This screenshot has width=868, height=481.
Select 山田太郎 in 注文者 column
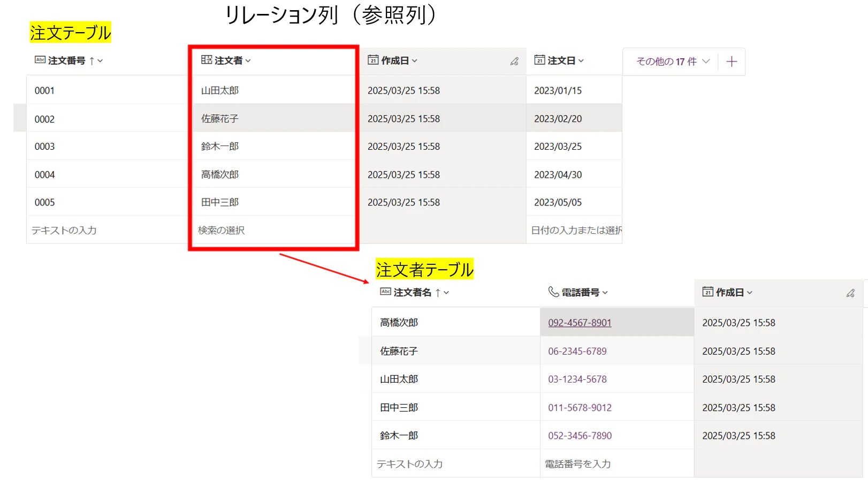(x=273, y=90)
